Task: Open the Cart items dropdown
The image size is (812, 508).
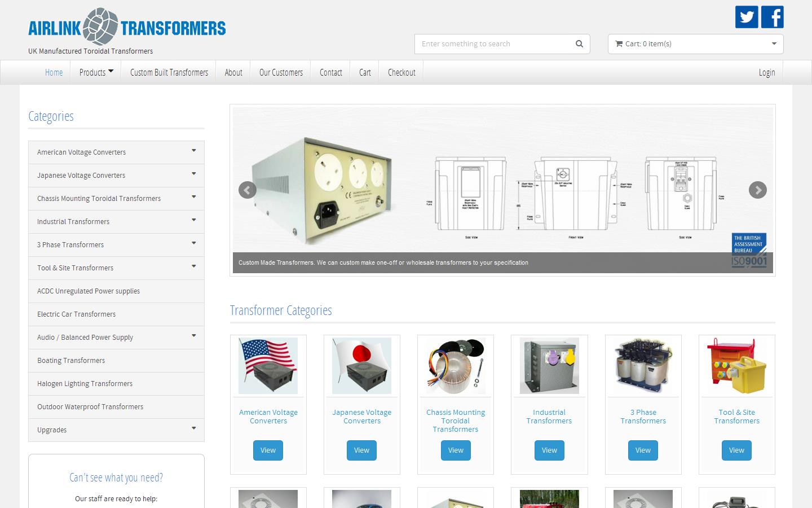Action: coord(773,43)
